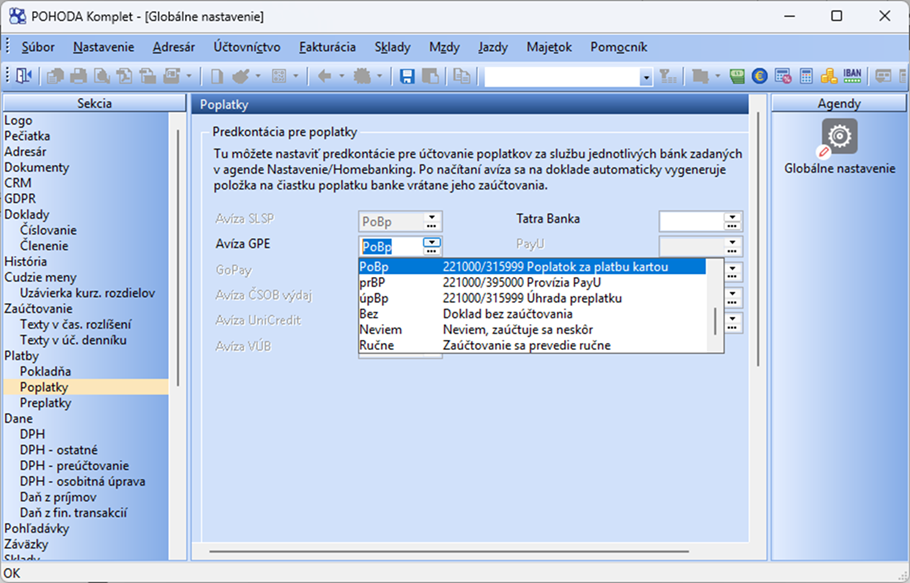Image resolution: width=910 pixels, height=583 pixels.
Task: Open dropdown arrow beside grid icon
Action: (x=295, y=76)
